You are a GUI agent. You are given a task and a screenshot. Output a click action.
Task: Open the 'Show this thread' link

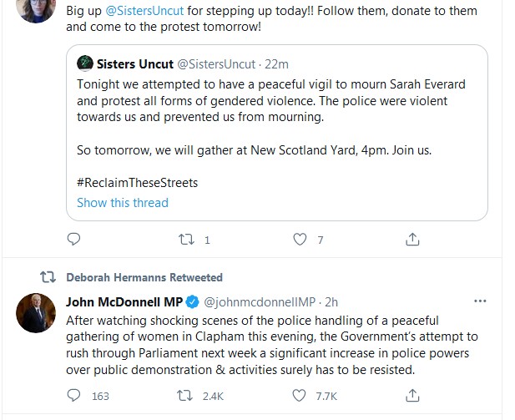(x=123, y=203)
